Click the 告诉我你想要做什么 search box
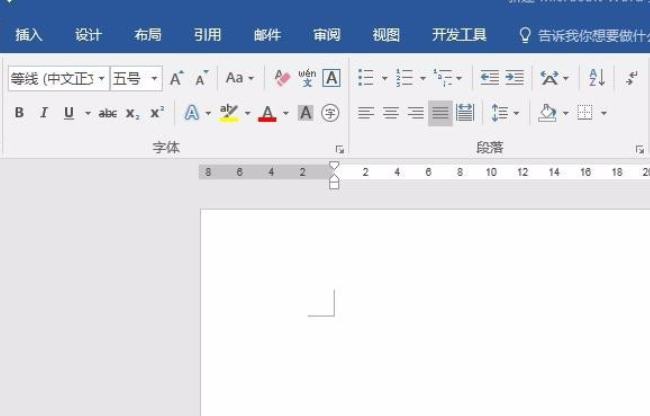The width and height of the screenshot is (650, 416). 585,36
